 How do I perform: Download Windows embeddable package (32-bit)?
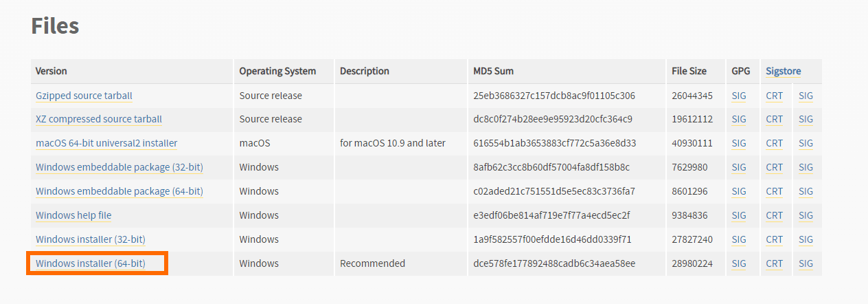click(119, 167)
